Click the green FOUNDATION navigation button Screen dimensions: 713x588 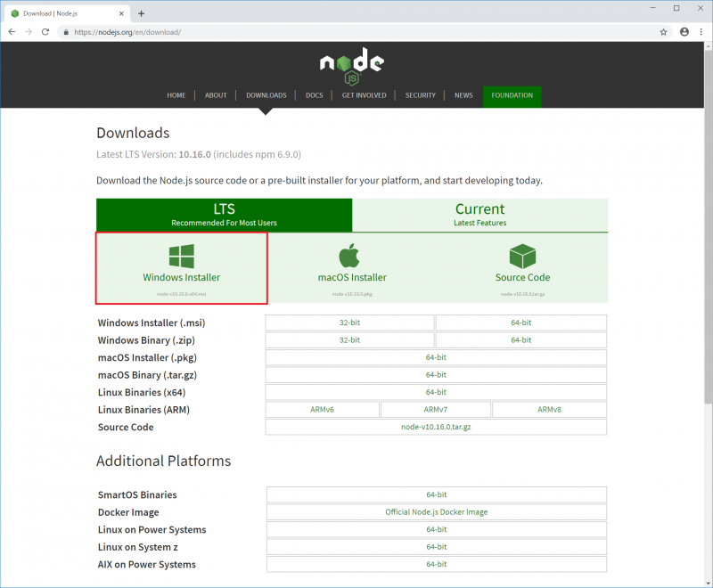pos(512,96)
